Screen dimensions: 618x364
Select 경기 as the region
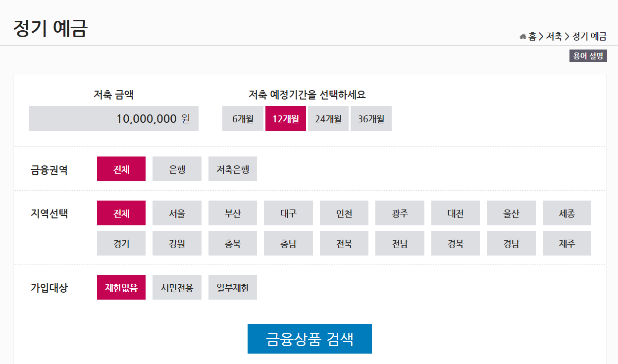click(x=121, y=243)
